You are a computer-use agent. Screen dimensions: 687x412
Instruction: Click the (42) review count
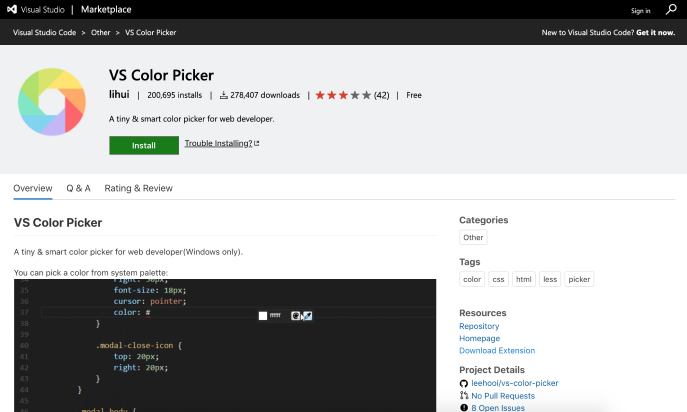click(382, 95)
